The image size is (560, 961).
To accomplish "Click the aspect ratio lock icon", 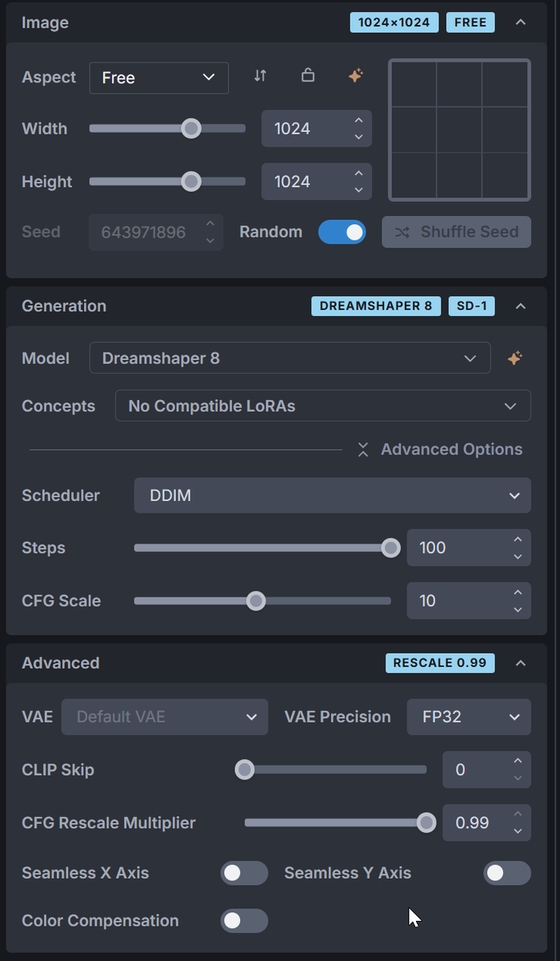I will (x=308, y=76).
